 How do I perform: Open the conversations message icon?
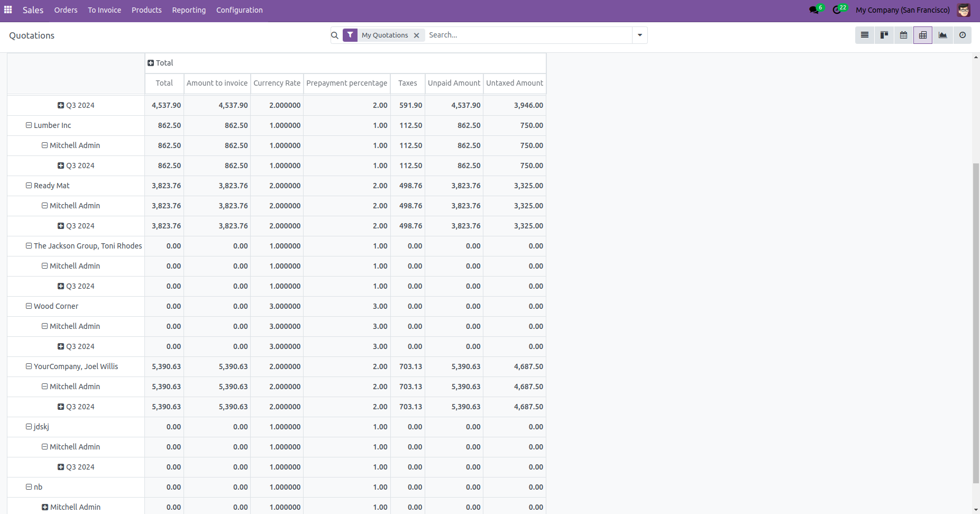(x=813, y=10)
